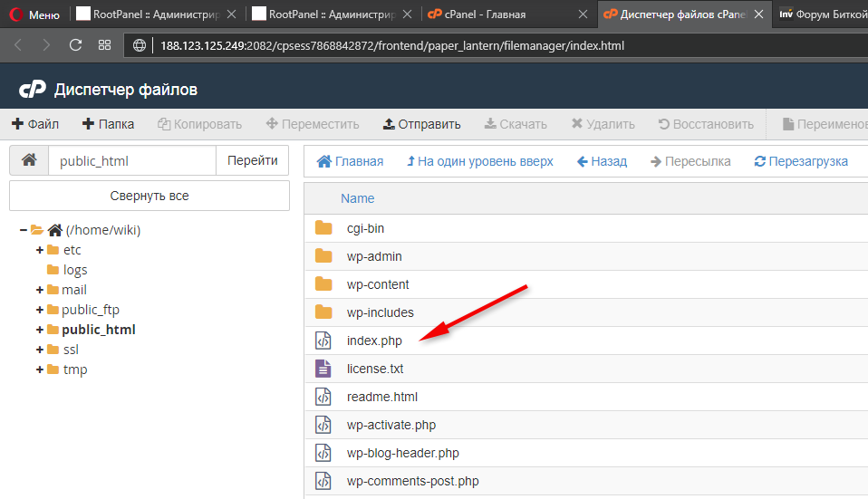Click the home icon beside path field
This screenshot has height=499, width=868.
[29, 160]
